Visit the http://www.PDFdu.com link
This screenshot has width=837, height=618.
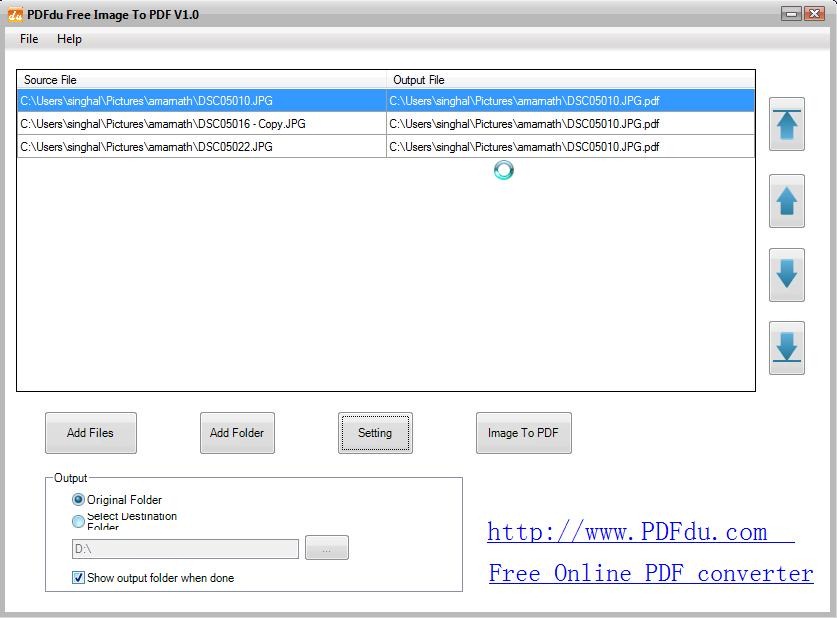click(x=641, y=532)
